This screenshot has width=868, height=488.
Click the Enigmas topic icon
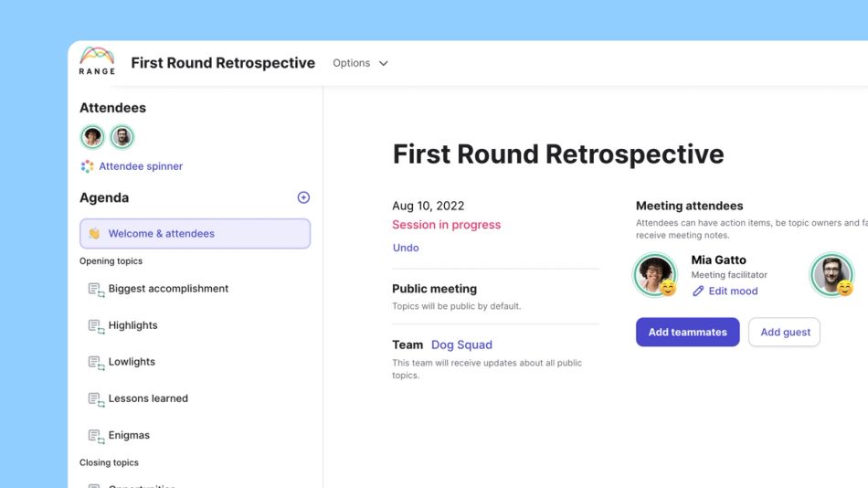tap(95, 436)
